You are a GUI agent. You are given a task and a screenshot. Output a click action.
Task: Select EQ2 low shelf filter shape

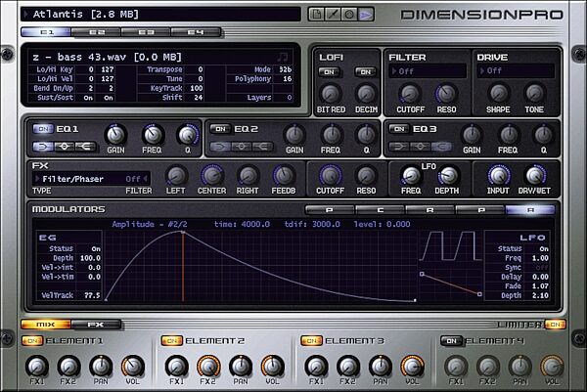[220, 147]
